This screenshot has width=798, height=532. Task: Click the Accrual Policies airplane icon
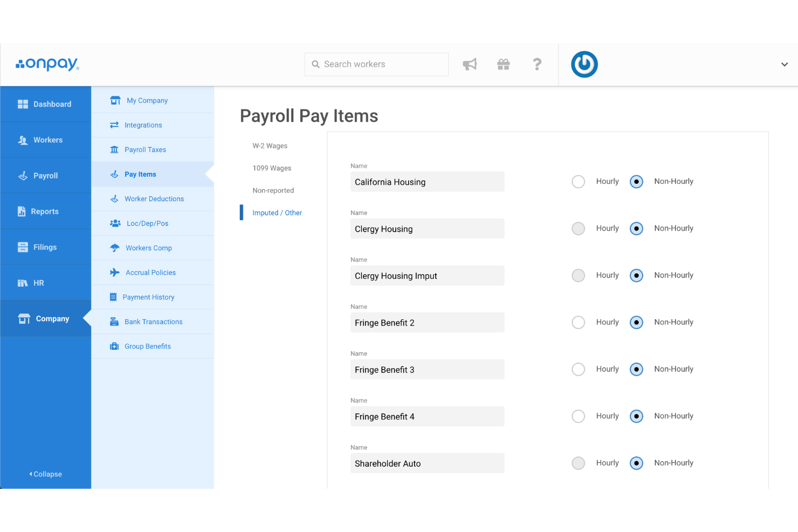pos(115,273)
